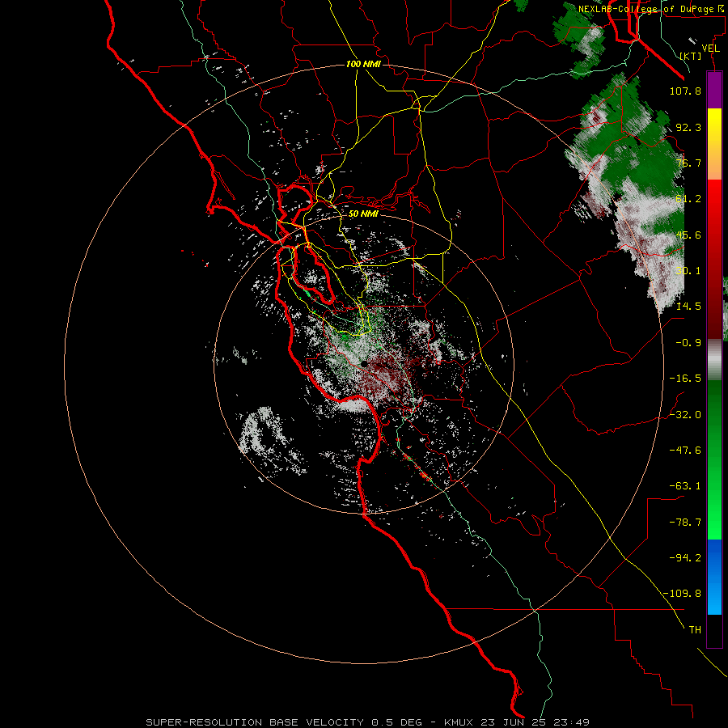This screenshot has height=728, width=728.
Task: Click the [KT] units label
Action: 691,56
